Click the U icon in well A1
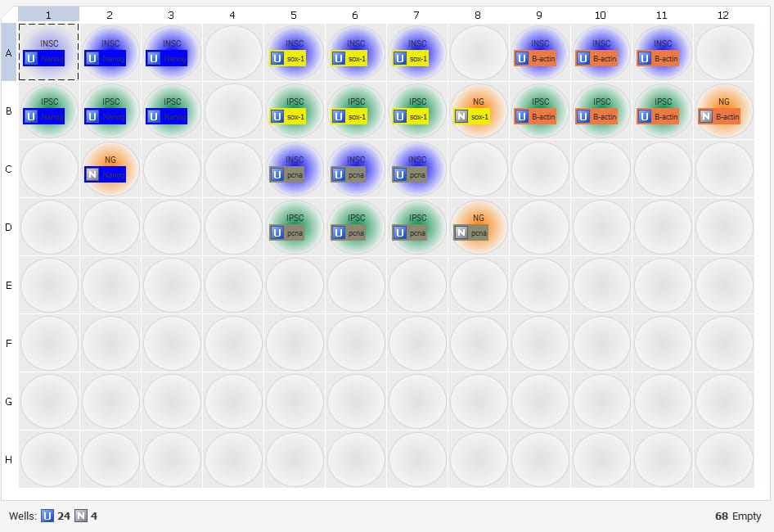This screenshot has width=774, height=532. (x=30, y=58)
